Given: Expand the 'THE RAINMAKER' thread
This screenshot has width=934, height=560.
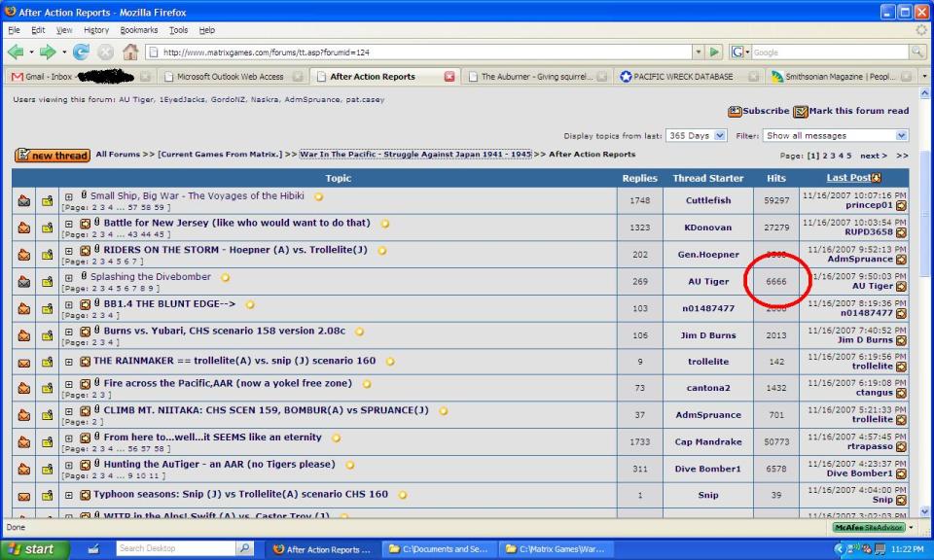Looking at the screenshot, I should (x=68, y=362).
